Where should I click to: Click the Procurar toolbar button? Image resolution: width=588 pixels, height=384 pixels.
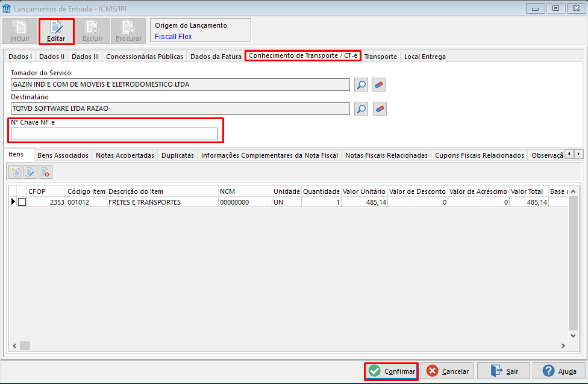129,31
